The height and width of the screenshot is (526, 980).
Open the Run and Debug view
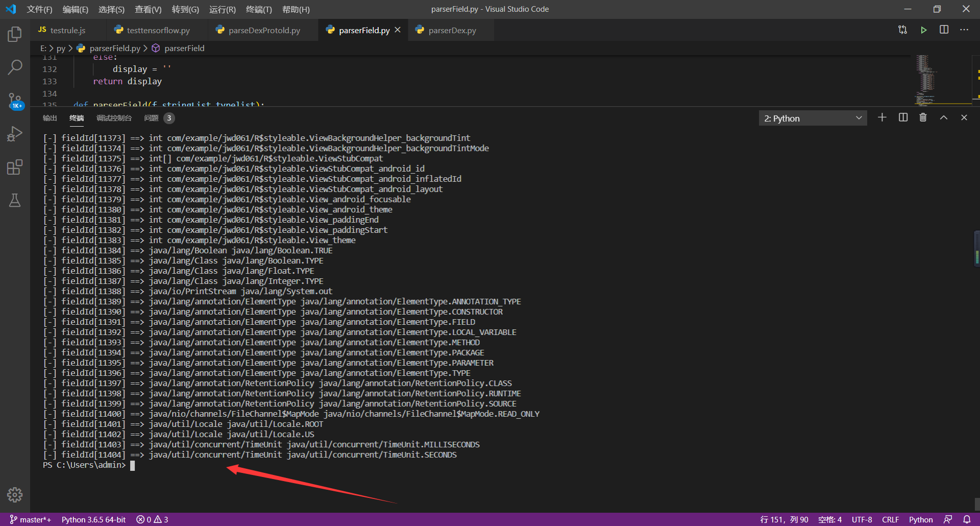coord(15,134)
